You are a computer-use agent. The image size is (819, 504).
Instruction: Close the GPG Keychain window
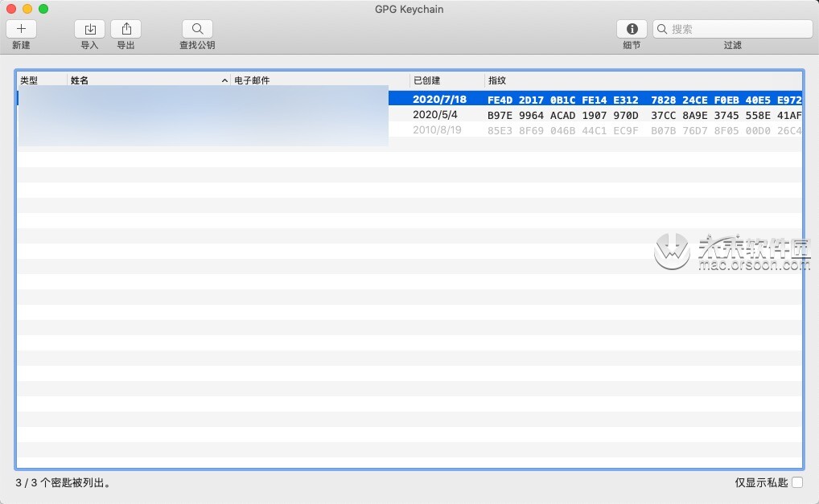point(11,9)
